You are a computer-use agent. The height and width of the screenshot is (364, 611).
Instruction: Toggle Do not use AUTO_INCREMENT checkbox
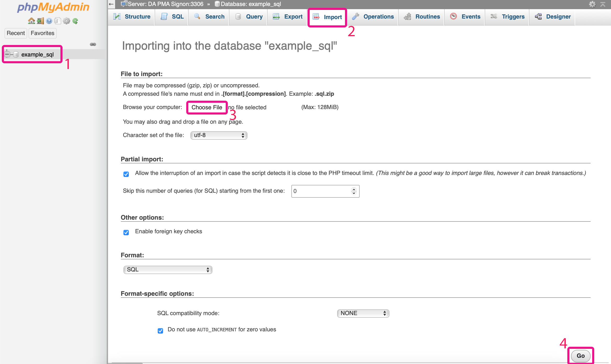point(160,331)
